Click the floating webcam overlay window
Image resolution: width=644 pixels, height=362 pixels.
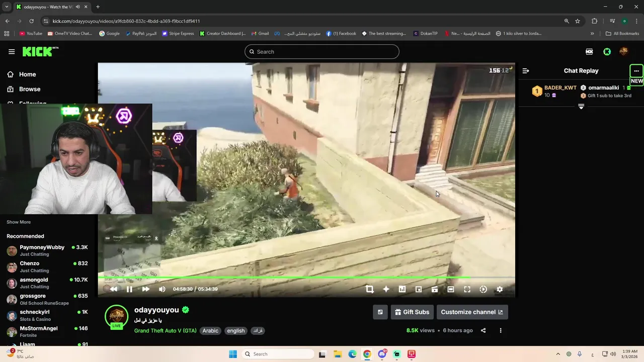(x=76, y=159)
